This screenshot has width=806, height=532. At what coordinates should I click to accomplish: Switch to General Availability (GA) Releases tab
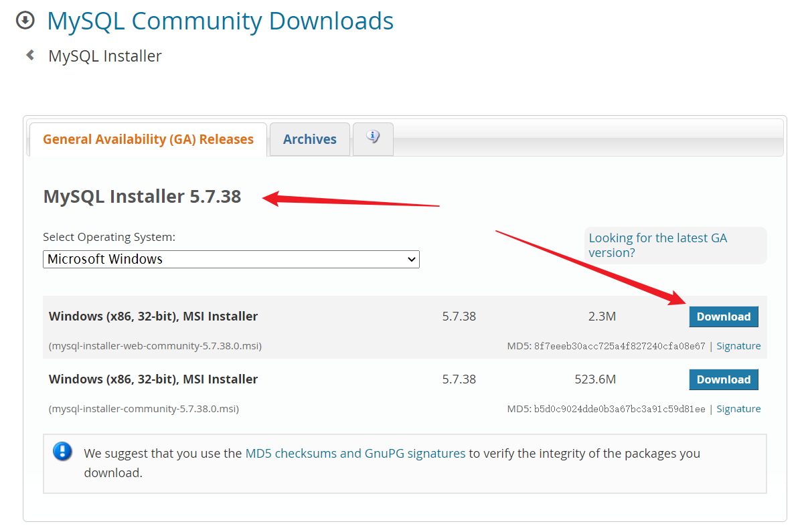click(148, 139)
